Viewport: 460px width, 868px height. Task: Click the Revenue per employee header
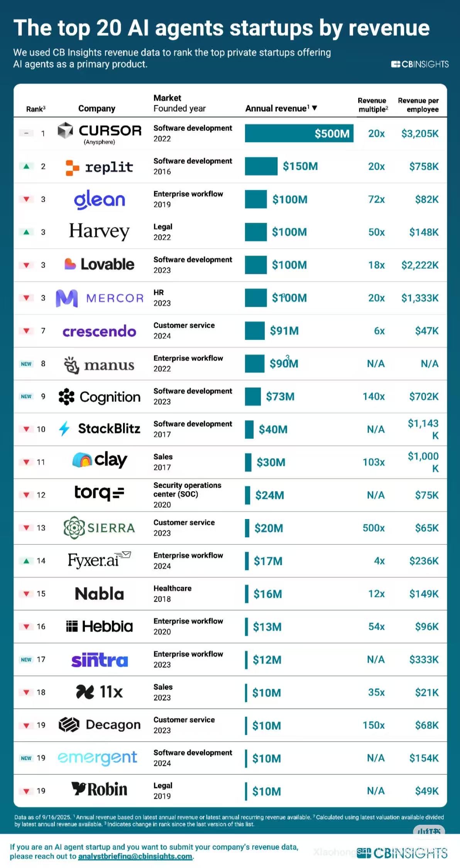(418, 105)
